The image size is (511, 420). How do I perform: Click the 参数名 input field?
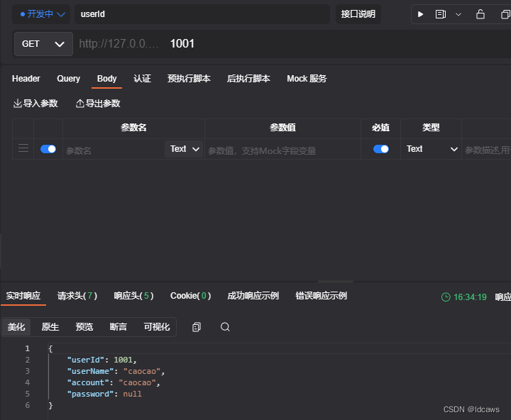pyautogui.click(x=114, y=150)
